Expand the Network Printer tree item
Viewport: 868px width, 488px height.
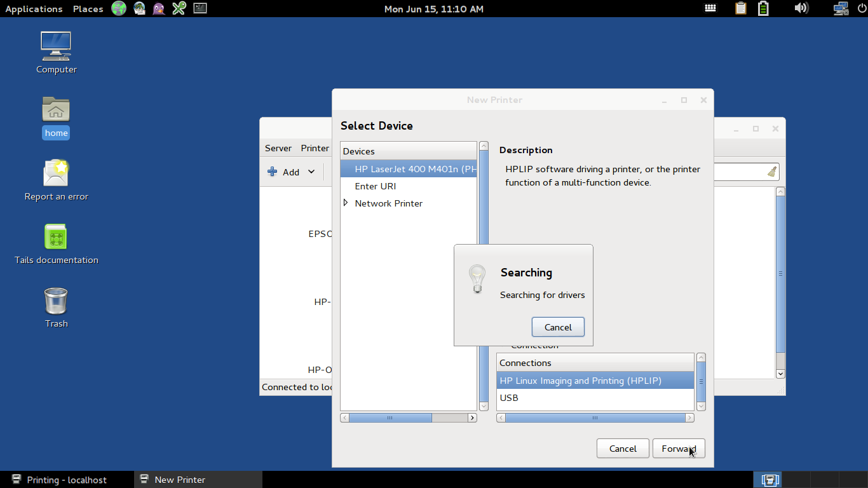point(346,203)
